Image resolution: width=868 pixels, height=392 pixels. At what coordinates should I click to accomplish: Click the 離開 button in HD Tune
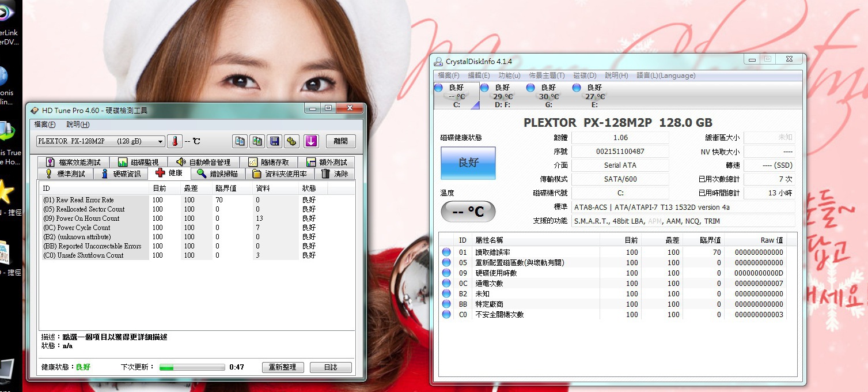[x=340, y=141]
